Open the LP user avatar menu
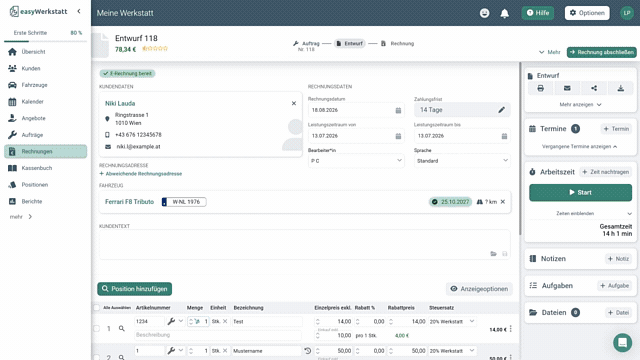This screenshot has height=360, width=640. 627,13
